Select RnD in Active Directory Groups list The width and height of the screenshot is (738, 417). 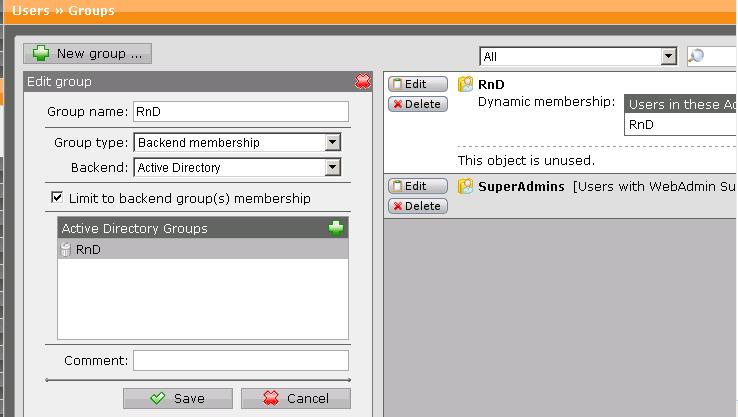tap(89, 250)
